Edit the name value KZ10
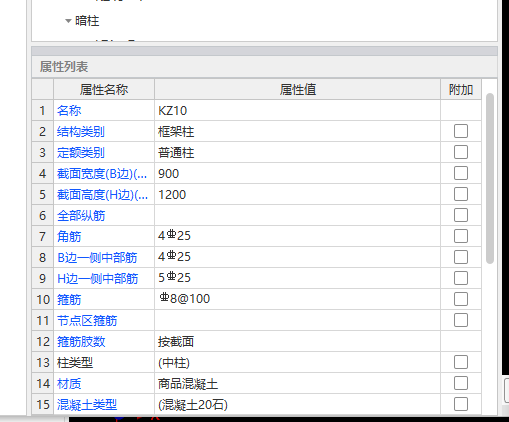The width and height of the screenshot is (509, 422). [x=298, y=110]
